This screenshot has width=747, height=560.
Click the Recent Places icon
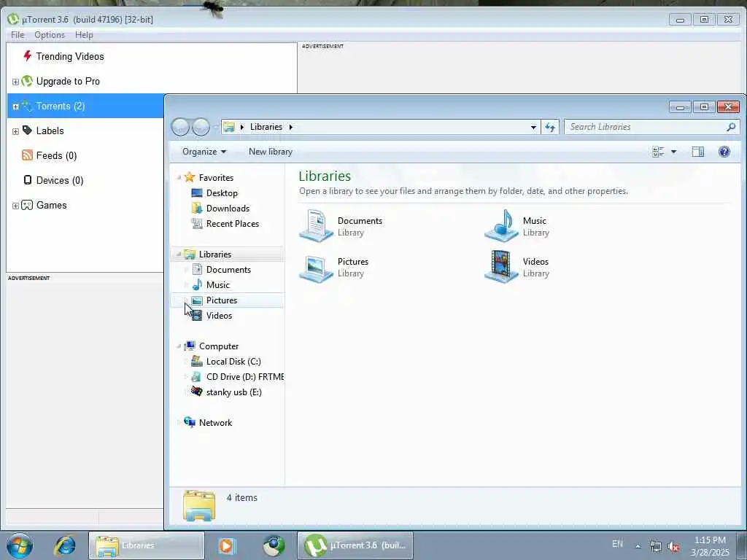tap(197, 223)
